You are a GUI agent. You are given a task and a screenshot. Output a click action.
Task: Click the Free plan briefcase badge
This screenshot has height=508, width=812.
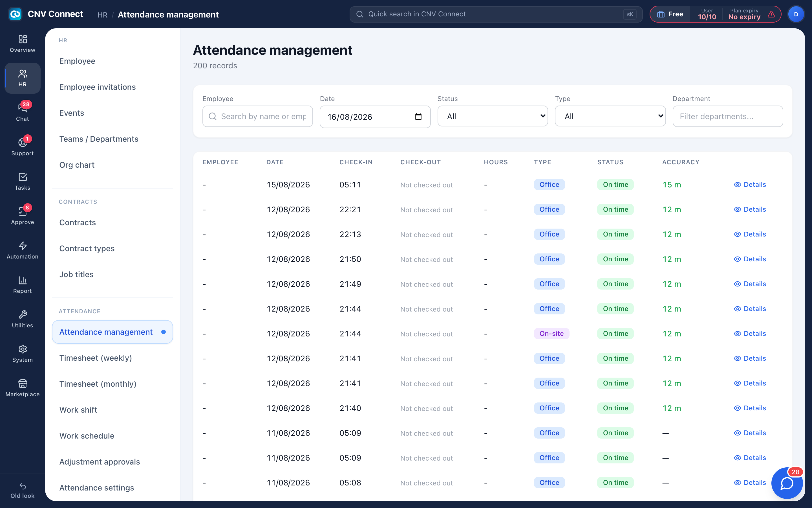tap(670, 14)
